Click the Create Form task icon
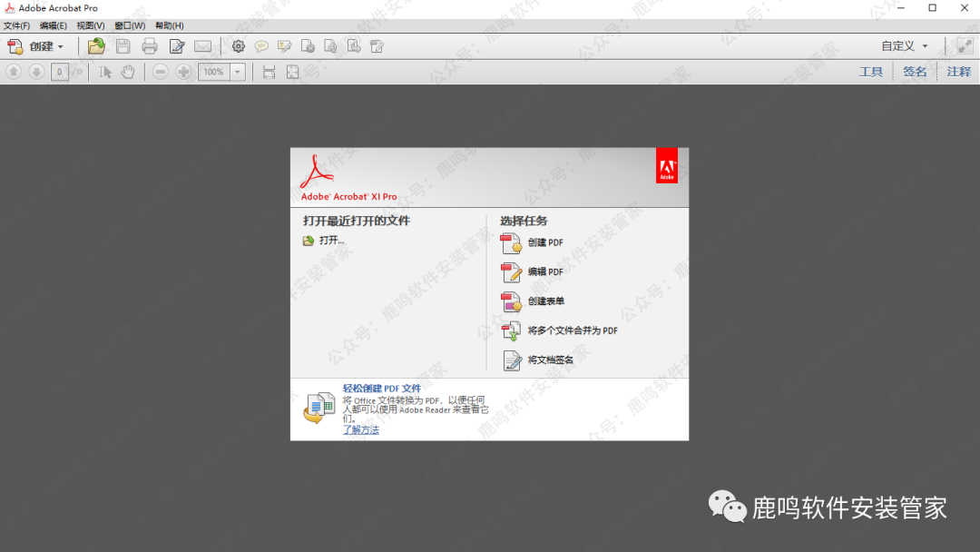The width and height of the screenshot is (980, 552). coord(512,301)
